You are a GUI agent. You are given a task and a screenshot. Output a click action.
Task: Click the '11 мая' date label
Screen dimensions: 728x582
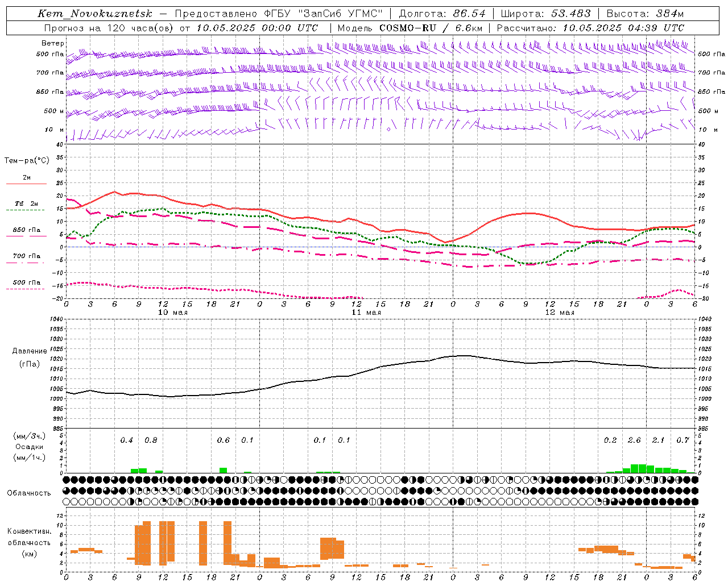click(366, 313)
